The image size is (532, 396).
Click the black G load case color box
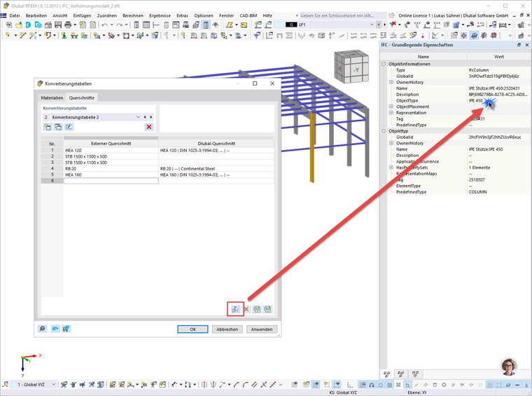[291, 25]
